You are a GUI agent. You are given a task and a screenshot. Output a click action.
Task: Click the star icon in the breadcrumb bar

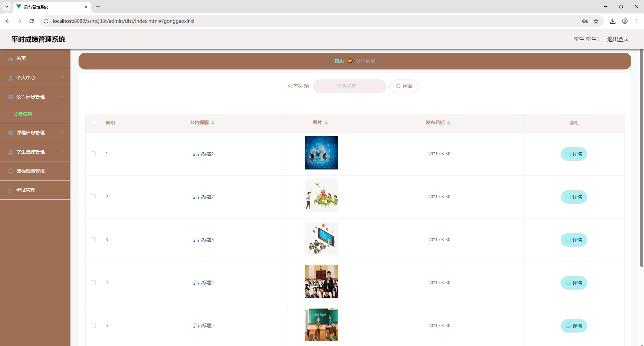(350, 61)
